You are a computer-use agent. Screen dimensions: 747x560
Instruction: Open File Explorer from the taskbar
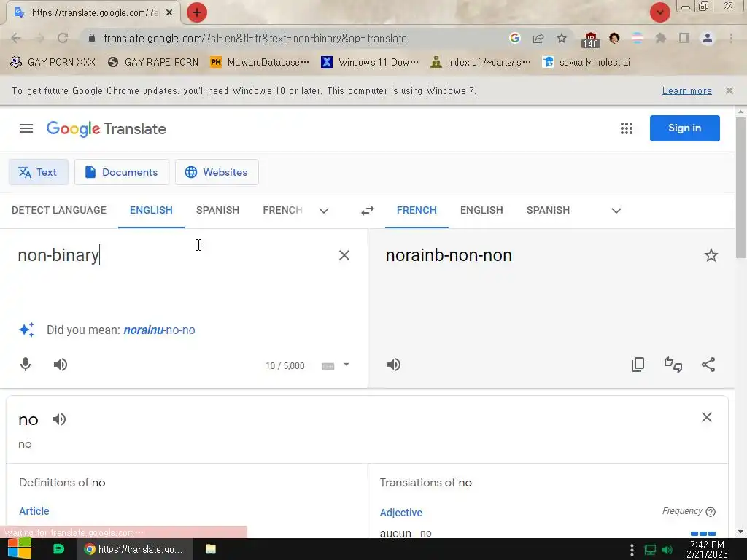click(211, 549)
